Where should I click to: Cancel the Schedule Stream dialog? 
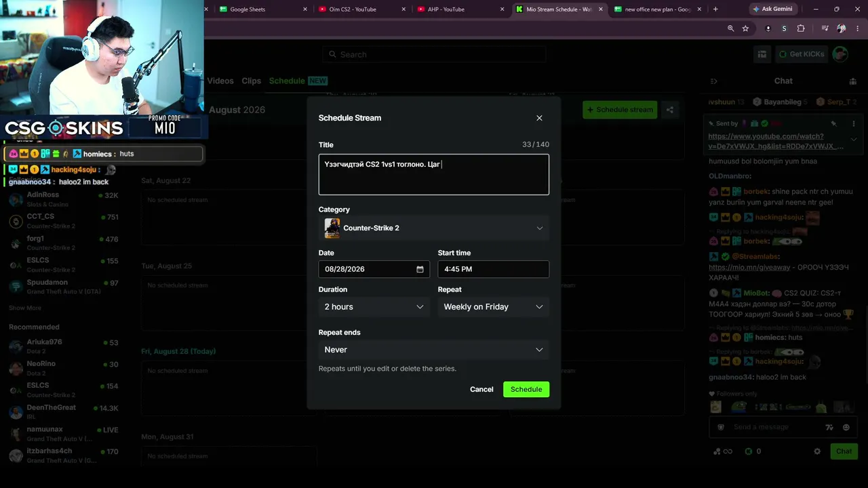click(x=481, y=390)
